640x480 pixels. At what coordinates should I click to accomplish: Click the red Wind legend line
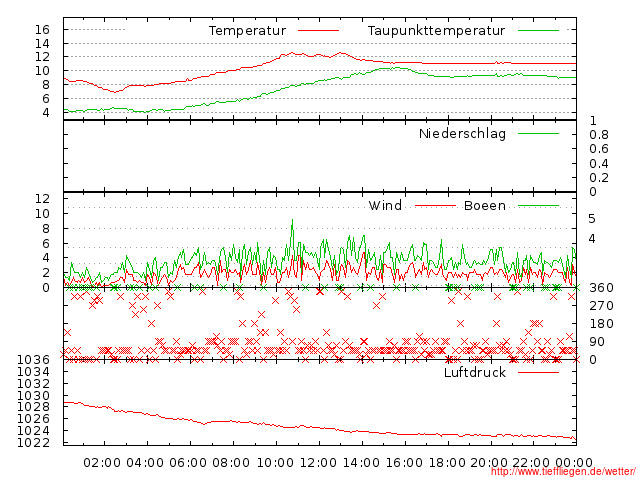435,205
